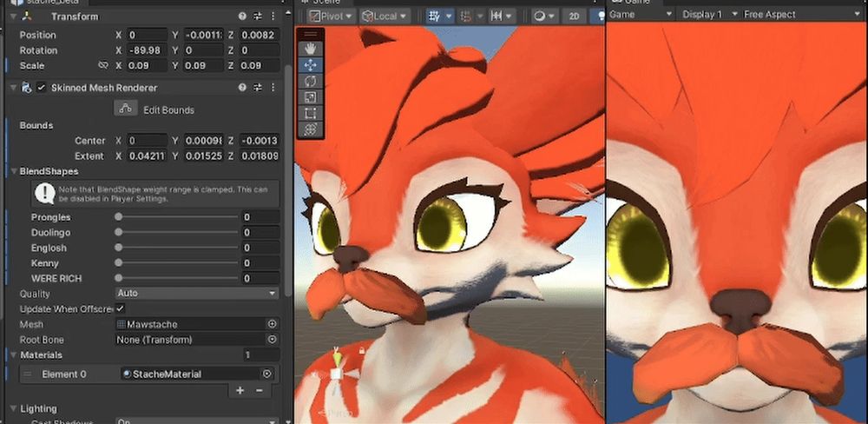Adjust the Prongles blendshape slider
The image size is (868, 424).
click(178, 216)
